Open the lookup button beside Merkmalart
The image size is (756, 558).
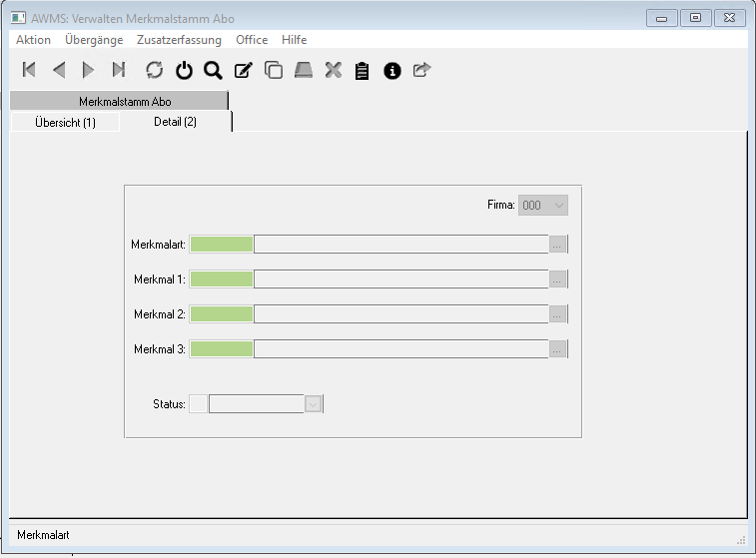(x=558, y=245)
